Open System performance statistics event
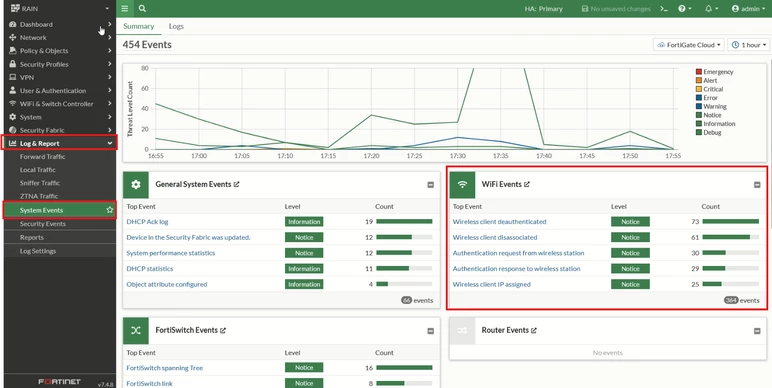Image resolution: width=772 pixels, height=388 pixels. tap(171, 253)
